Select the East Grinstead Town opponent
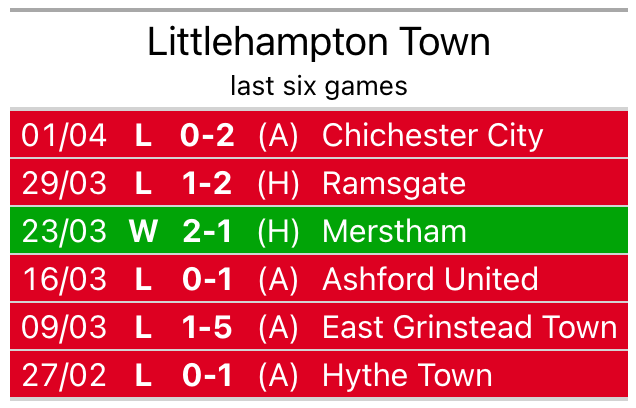The image size is (636, 408). [x=469, y=327]
